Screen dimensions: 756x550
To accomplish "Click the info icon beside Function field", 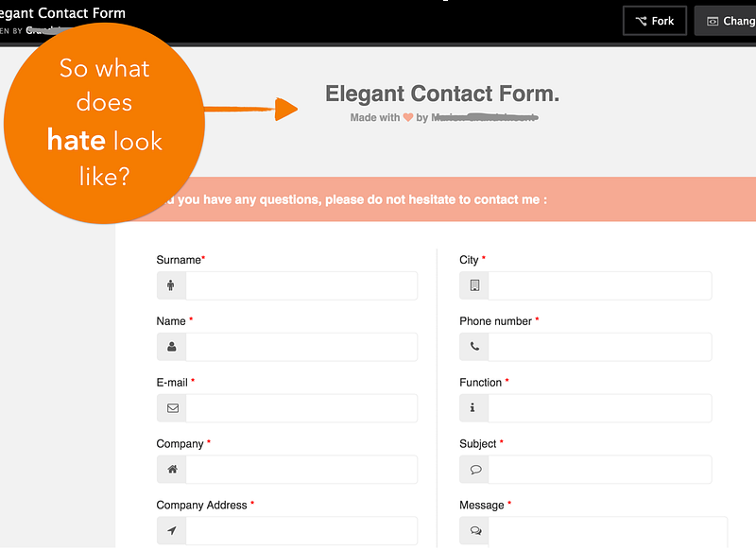I will tap(472, 407).
